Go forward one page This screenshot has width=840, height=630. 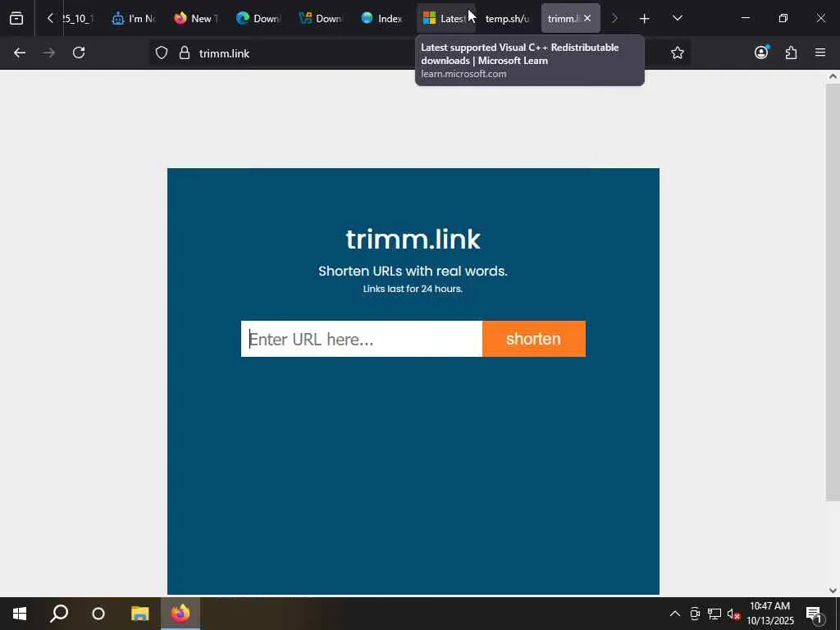tap(48, 52)
